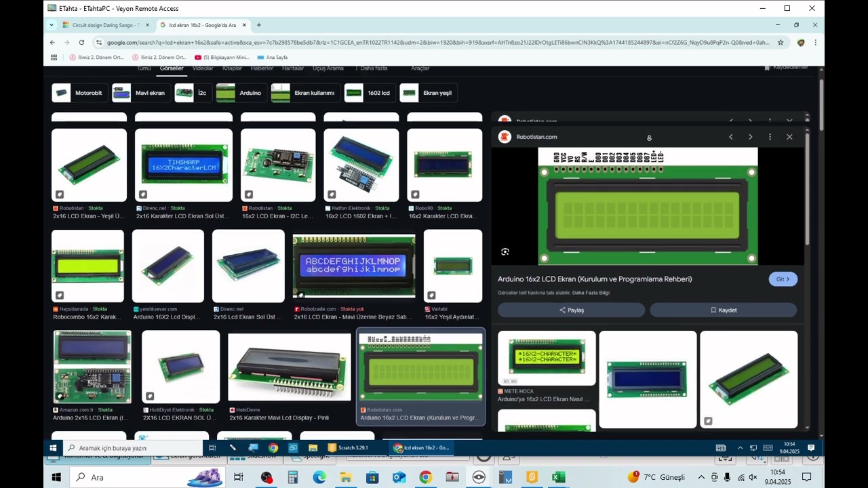Share the image with Paylaş
The image size is (868, 488).
coord(571,310)
